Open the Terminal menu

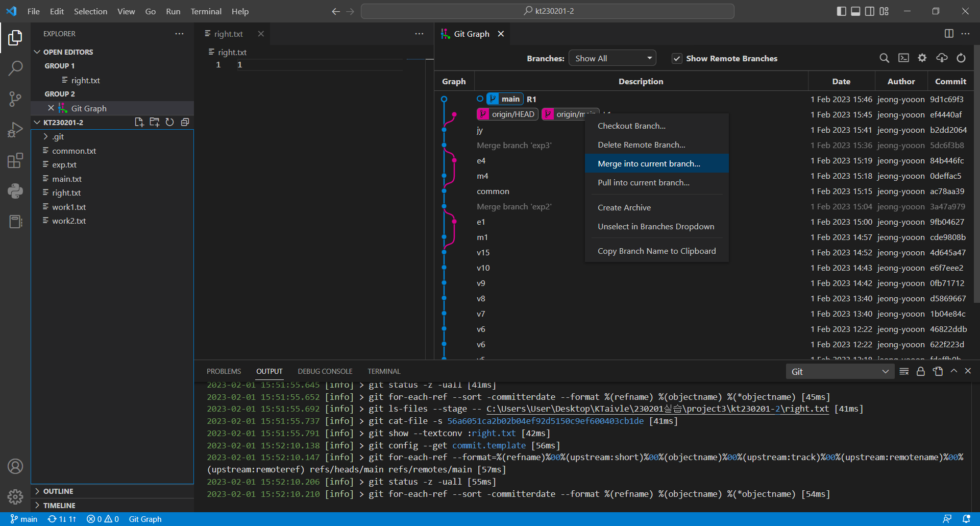(206, 11)
